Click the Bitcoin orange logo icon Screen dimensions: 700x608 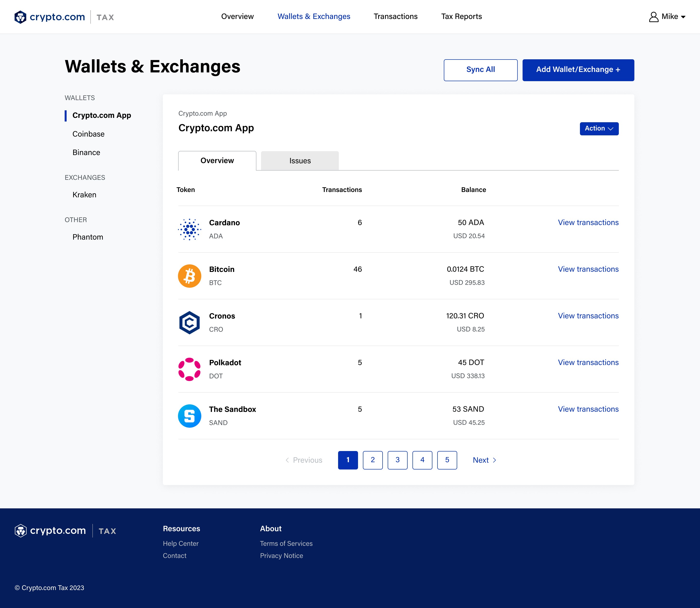tap(189, 276)
